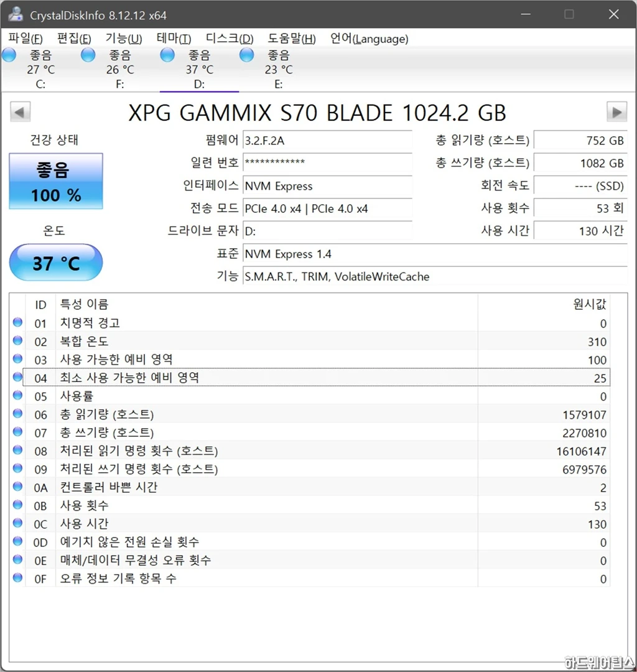637x672 pixels.
Task: Click raw value 16106147 in row 08
Action: click(x=581, y=451)
